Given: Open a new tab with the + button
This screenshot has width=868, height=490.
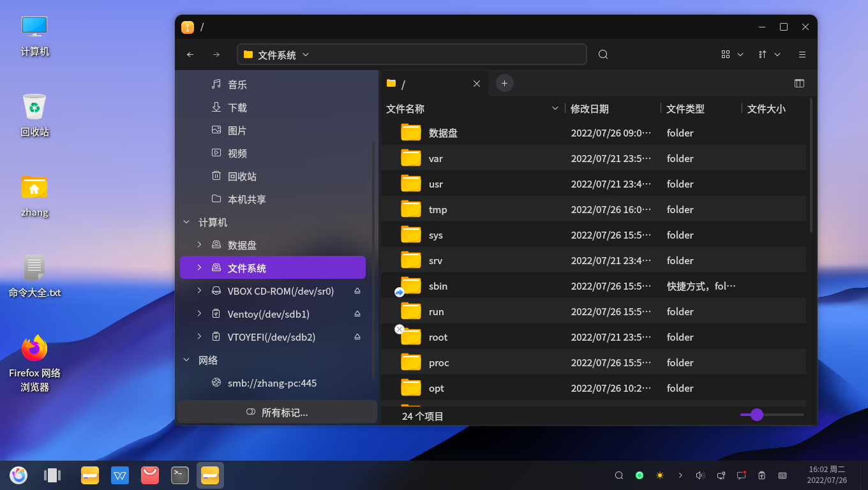Looking at the screenshot, I should [504, 84].
